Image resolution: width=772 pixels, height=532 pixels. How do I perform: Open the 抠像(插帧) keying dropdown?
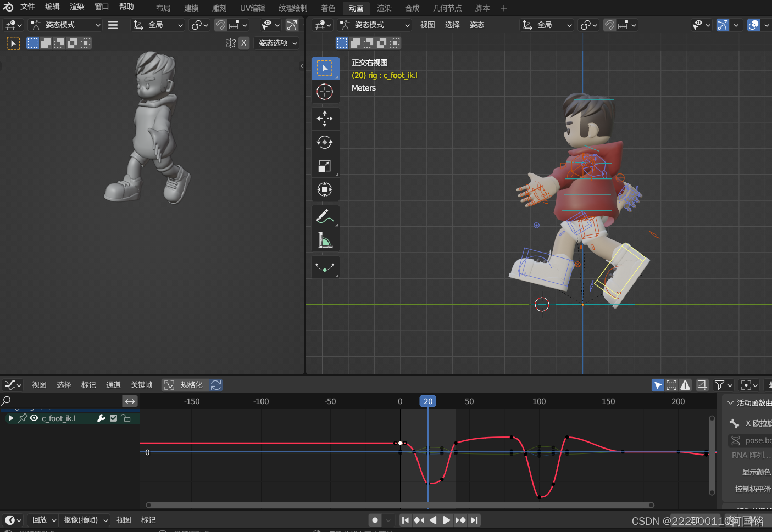tap(85, 520)
